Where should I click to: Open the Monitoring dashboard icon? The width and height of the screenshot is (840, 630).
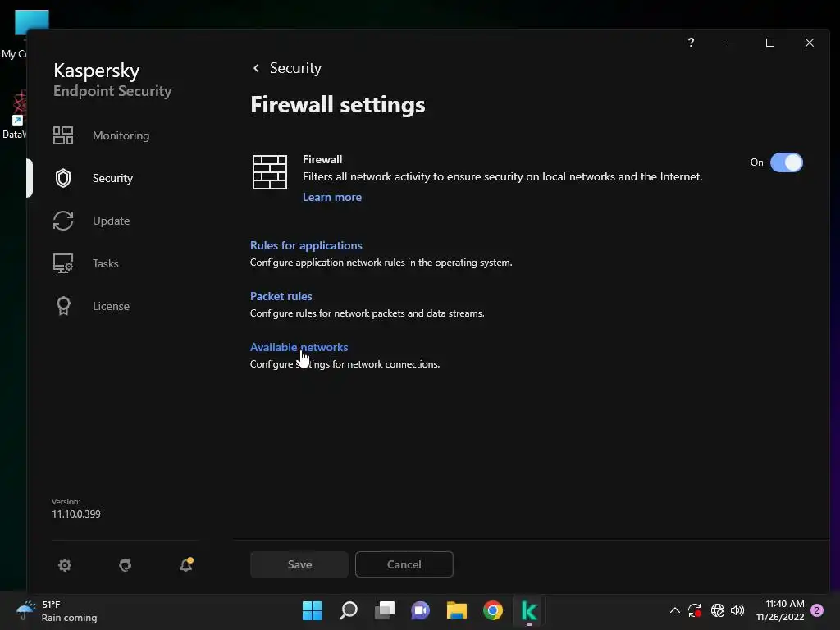[x=63, y=135]
